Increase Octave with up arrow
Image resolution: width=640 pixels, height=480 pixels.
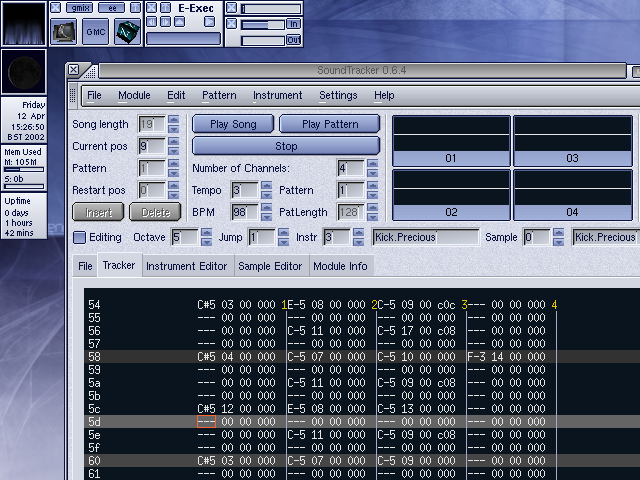tap(207, 233)
